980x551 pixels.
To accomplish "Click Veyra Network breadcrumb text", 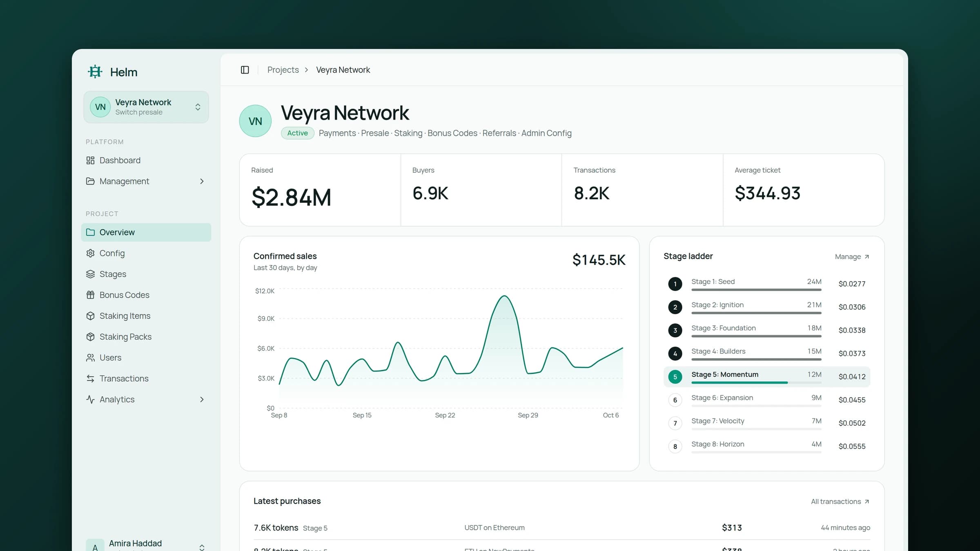I will click(343, 70).
